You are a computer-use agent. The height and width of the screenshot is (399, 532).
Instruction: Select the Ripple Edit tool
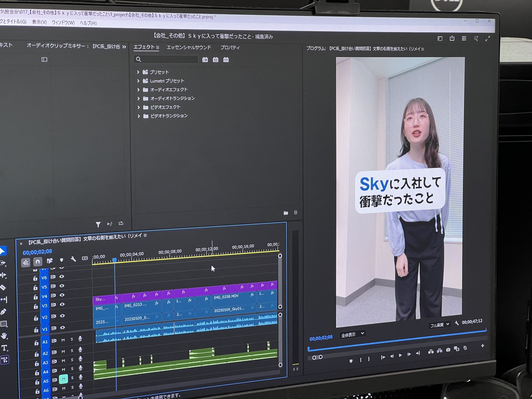pos(3,275)
